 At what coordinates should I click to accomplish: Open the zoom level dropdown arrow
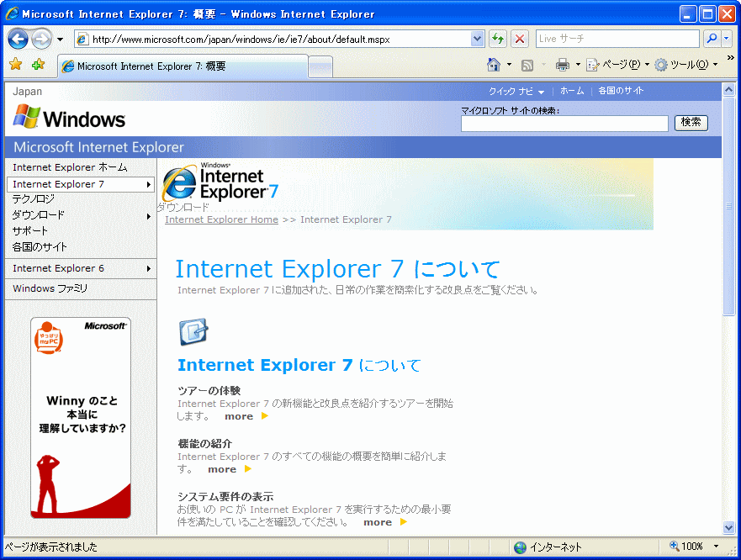[716, 547]
